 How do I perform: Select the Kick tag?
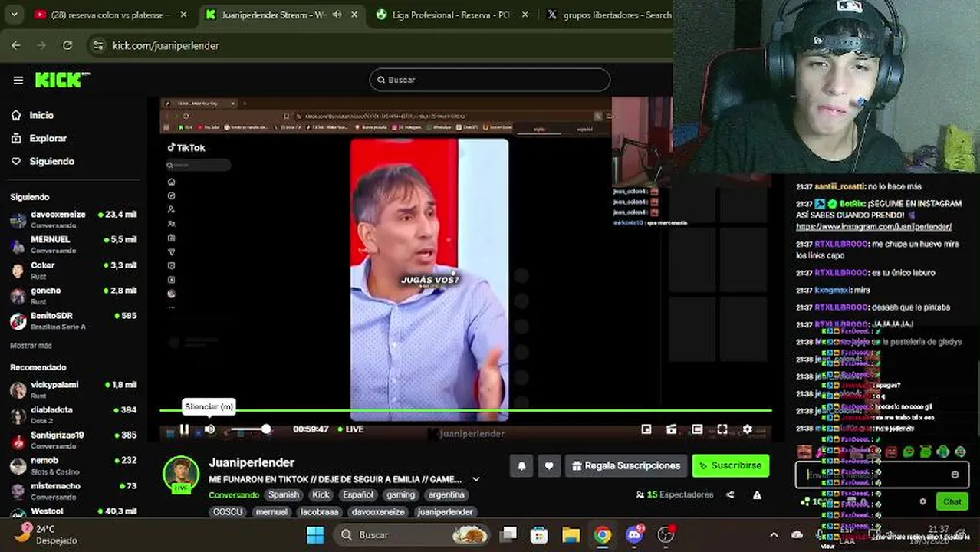pyautogui.click(x=321, y=495)
